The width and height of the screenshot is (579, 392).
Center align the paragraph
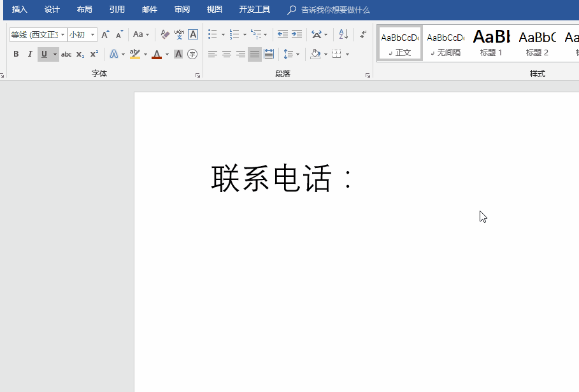pos(227,55)
